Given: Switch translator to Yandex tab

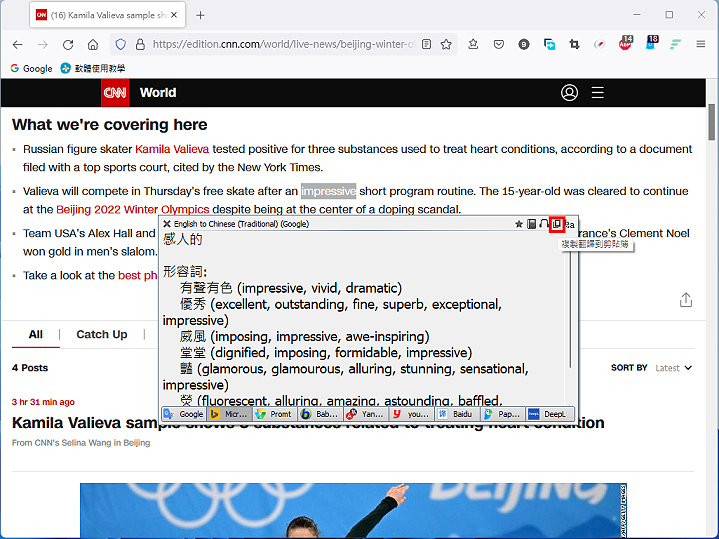Looking at the screenshot, I should click(x=366, y=414).
